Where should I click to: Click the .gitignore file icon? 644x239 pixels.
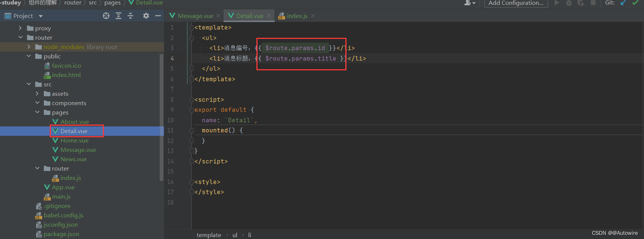coord(39,206)
